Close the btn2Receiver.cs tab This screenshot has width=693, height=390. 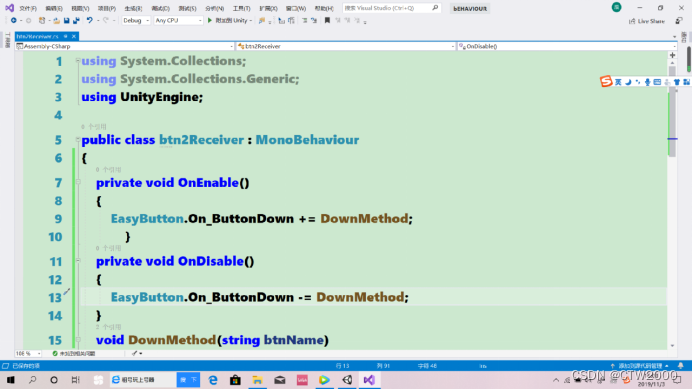(74, 36)
